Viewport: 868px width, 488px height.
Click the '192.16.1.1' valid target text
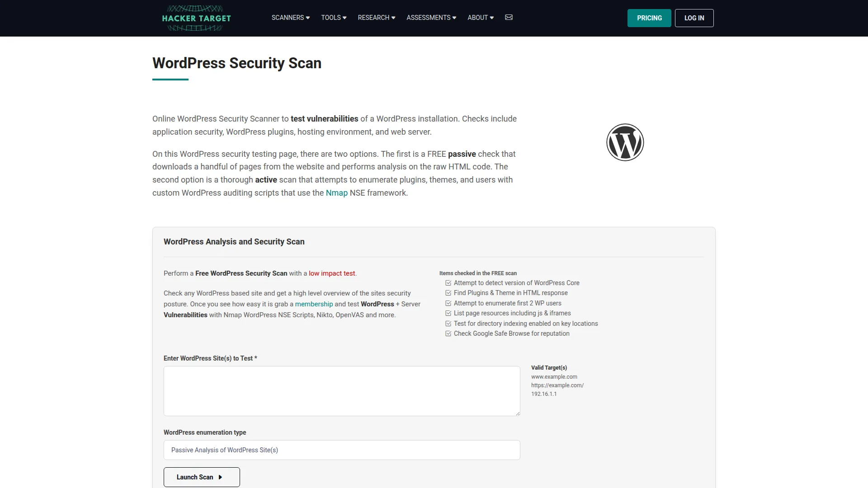pyautogui.click(x=544, y=394)
